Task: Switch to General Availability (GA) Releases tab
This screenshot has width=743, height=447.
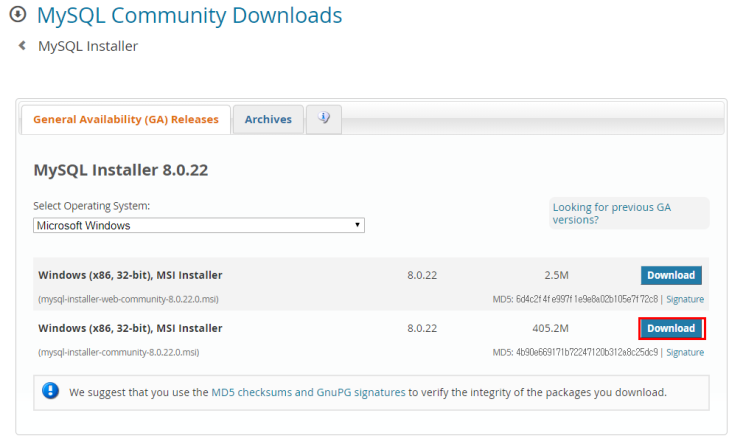Action: (x=126, y=119)
